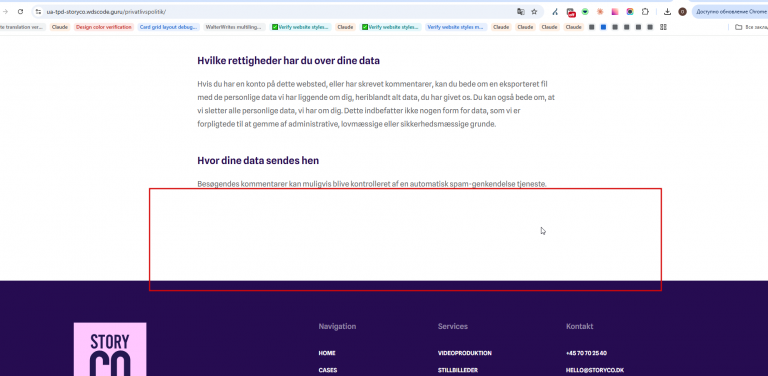768x376 pixels.
Task: Click the Navigation footer heading
Action: pos(337,326)
